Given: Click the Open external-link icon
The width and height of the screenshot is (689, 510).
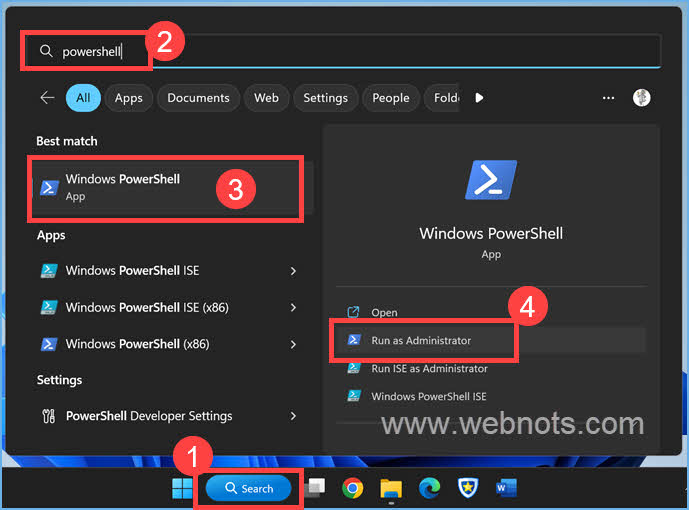Looking at the screenshot, I should 353,312.
